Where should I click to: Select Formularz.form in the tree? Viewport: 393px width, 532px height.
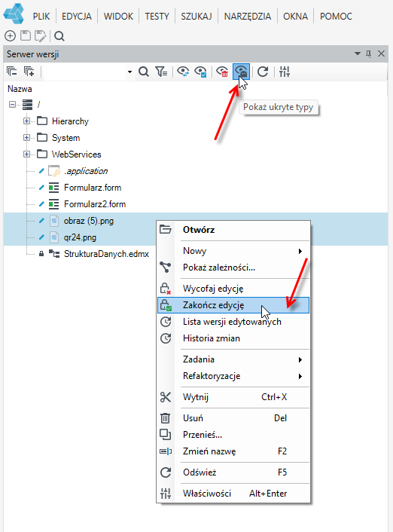pyautogui.click(x=93, y=188)
